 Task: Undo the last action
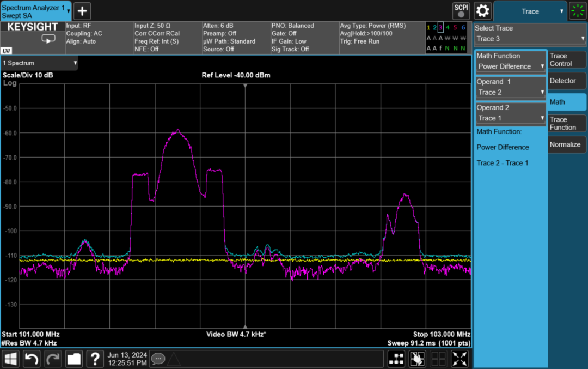click(x=32, y=359)
